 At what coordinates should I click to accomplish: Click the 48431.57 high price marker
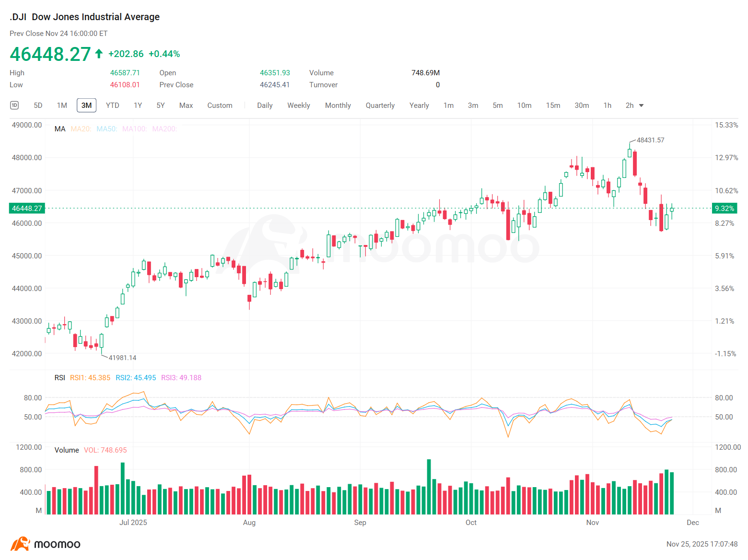(x=650, y=140)
